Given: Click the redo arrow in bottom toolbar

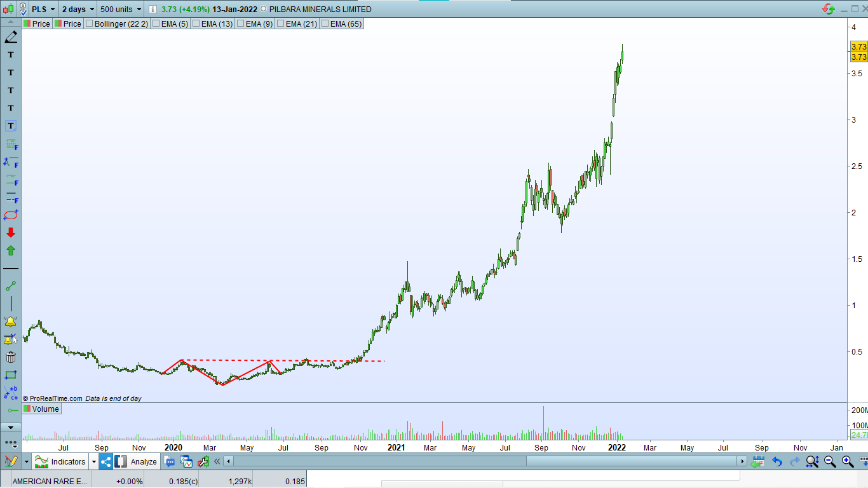Looking at the screenshot, I should tap(794, 462).
